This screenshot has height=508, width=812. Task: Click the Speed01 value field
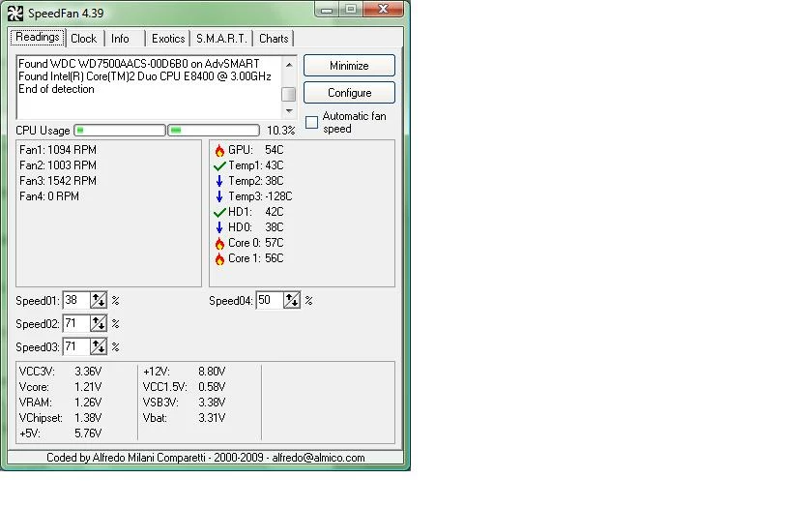click(76, 300)
